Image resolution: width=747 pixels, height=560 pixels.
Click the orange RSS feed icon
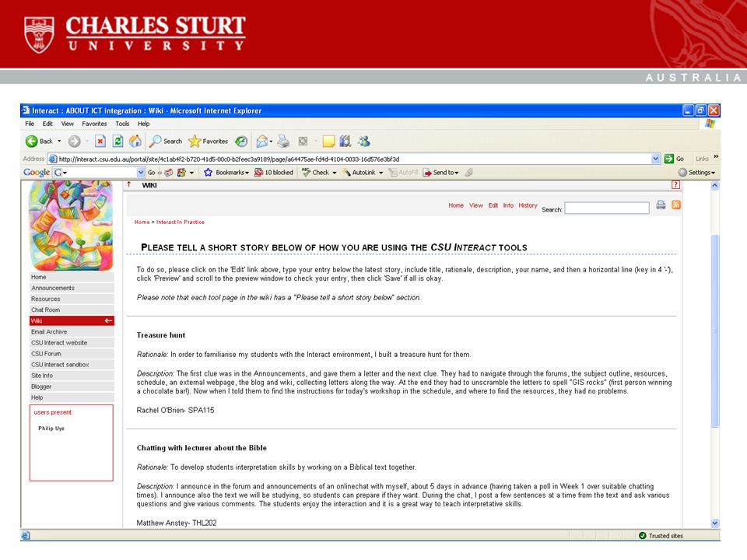coord(676,205)
